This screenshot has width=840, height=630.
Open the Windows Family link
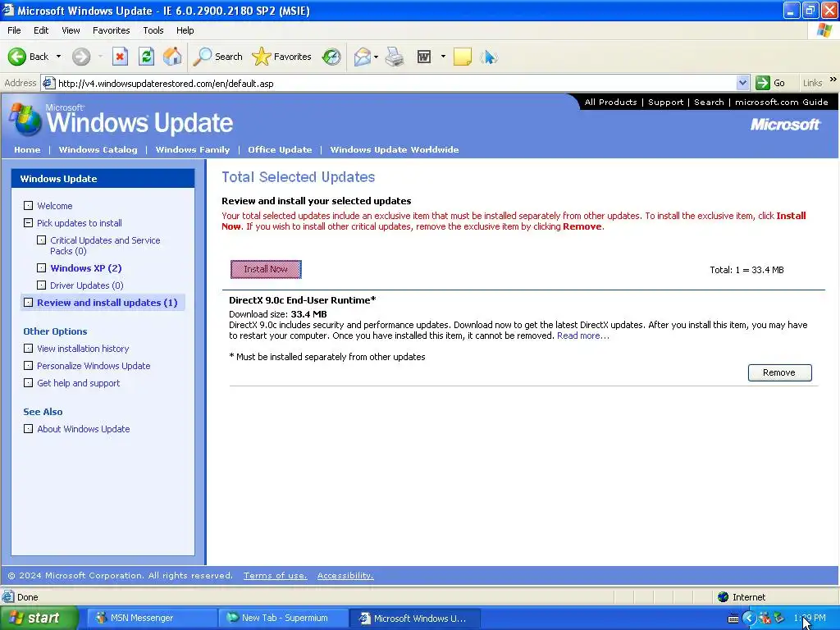[x=192, y=149]
